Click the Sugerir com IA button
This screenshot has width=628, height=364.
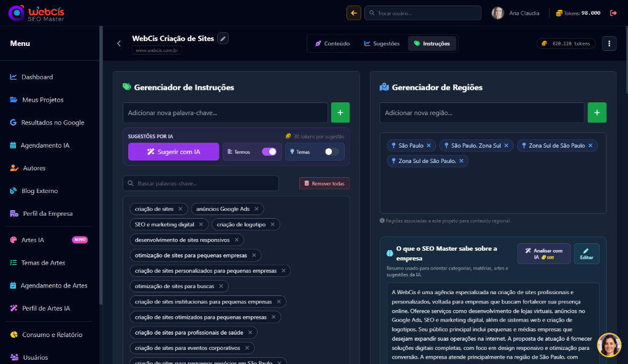point(174,151)
